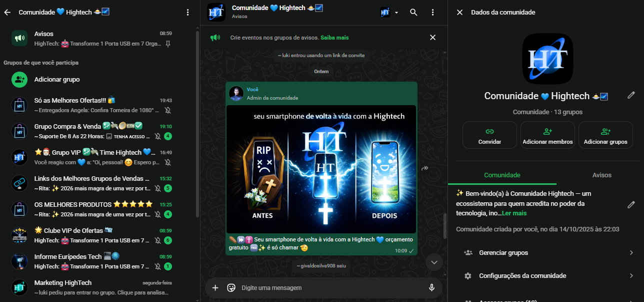The height and width of the screenshot is (302, 644).
Task: Click the back arrow in community sidebar
Action: (7, 13)
